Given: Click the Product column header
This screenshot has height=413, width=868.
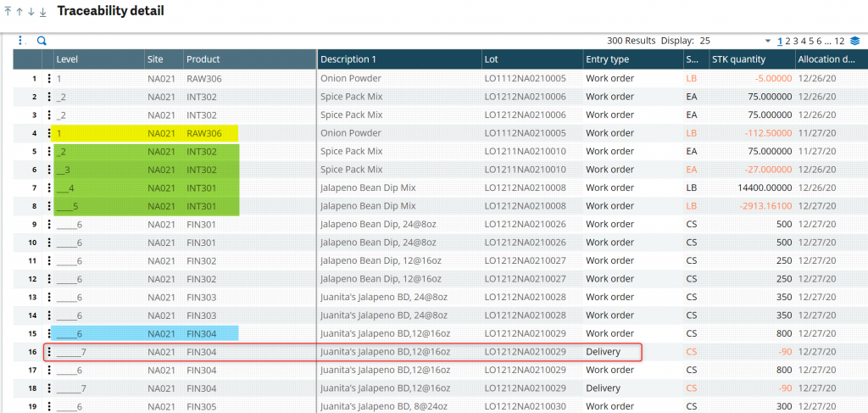Looking at the screenshot, I should 203,59.
